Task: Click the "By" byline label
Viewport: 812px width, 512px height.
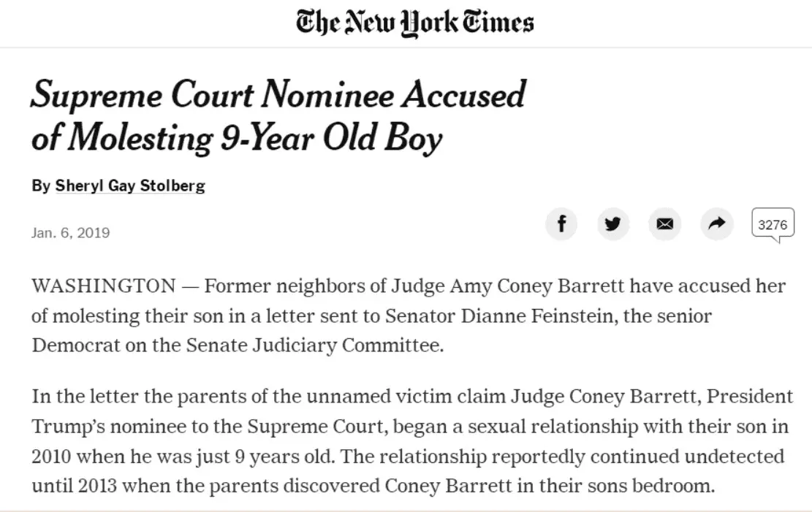Action: (40, 186)
